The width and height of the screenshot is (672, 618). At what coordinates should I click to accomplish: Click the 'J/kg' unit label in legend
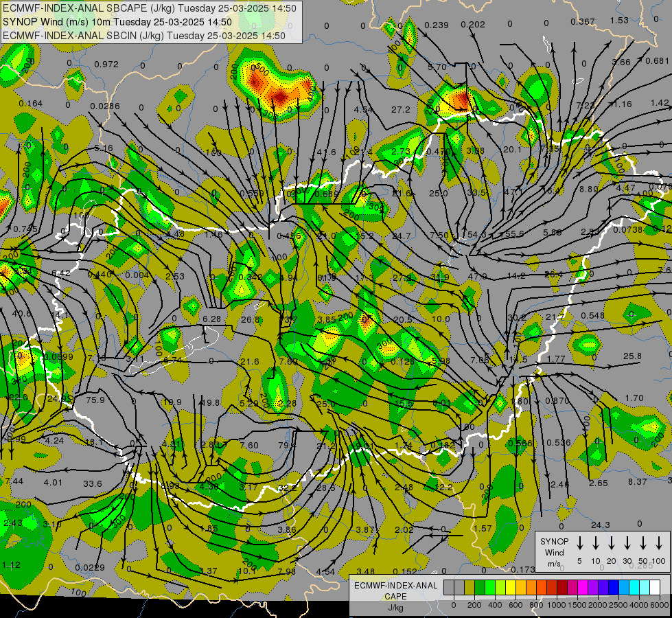click(395, 608)
